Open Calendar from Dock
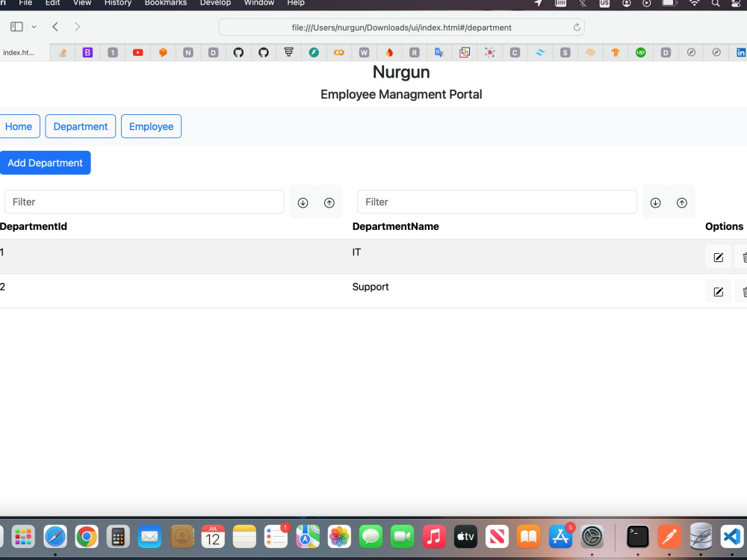The image size is (747, 560). coord(212,537)
